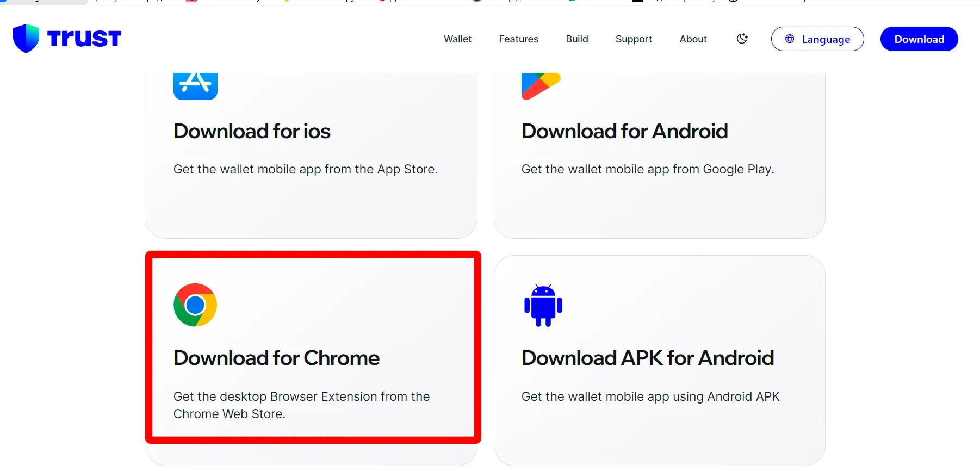Open the About navigation item
The height and width of the screenshot is (471, 980).
coord(693,39)
